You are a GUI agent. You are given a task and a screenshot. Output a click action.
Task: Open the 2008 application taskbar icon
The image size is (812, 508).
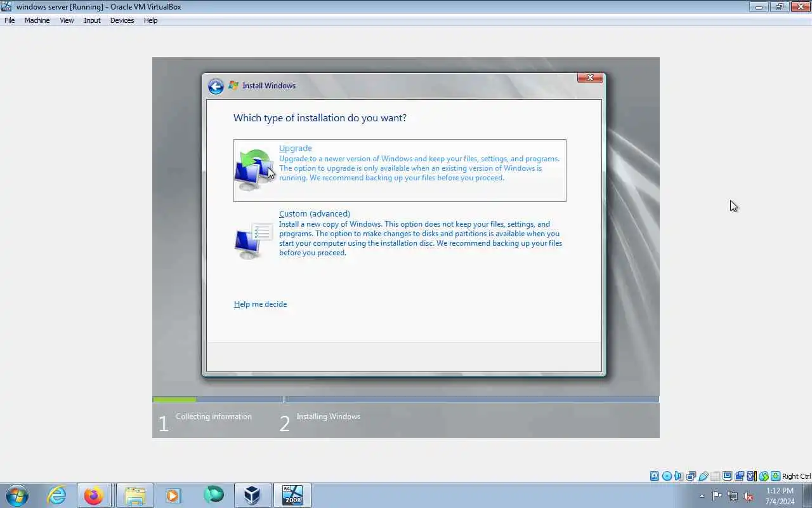292,495
